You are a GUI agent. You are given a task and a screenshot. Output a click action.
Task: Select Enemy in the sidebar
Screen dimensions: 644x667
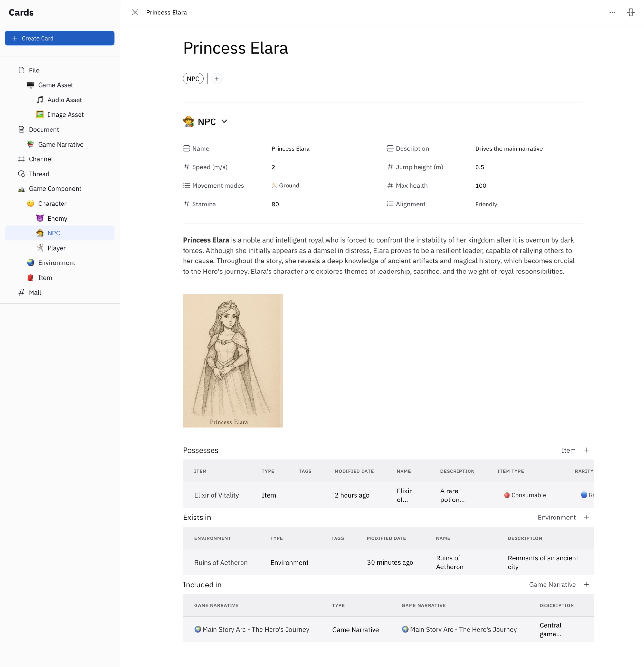[x=57, y=218]
